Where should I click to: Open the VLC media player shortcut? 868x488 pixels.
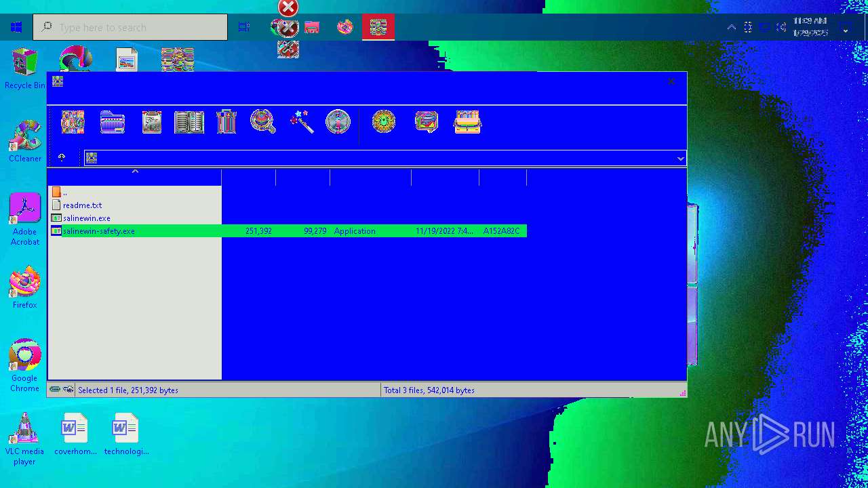coord(24,439)
